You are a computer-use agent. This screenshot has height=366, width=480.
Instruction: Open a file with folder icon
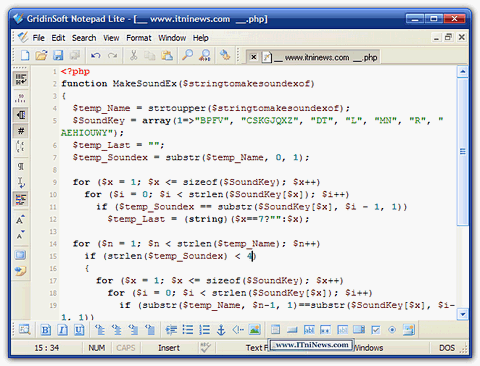point(41,55)
